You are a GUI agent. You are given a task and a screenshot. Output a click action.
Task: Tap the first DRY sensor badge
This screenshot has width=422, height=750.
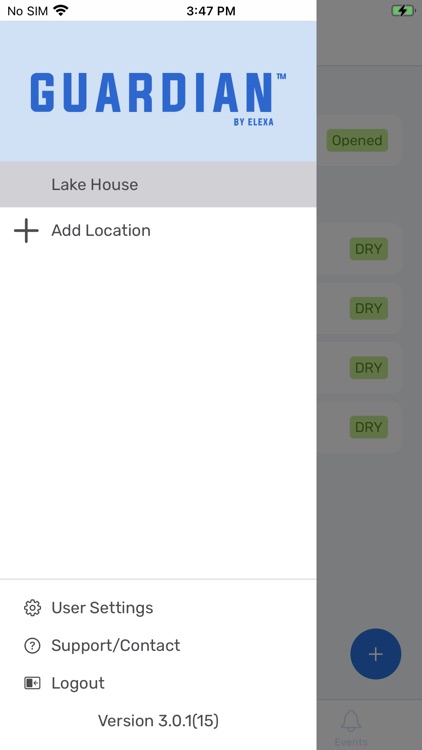click(369, 249)
